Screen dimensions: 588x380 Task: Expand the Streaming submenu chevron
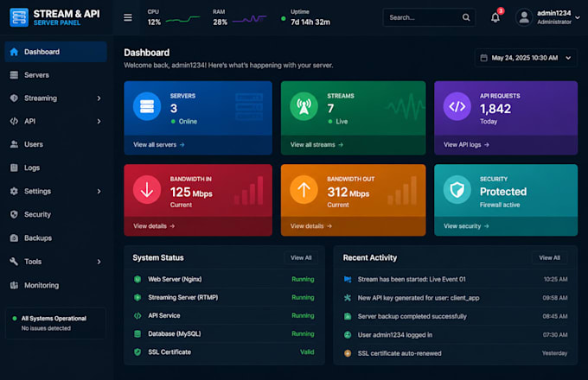click(x=99, y=98)
